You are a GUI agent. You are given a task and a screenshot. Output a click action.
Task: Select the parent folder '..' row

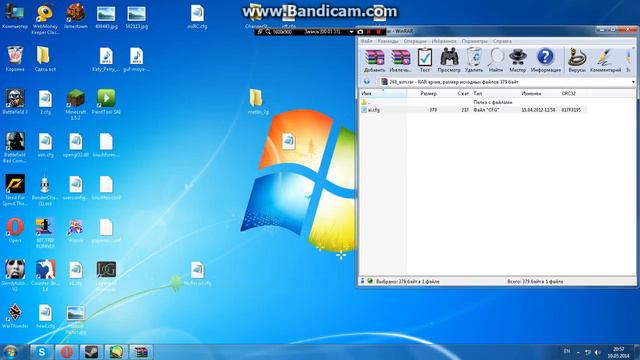pyautogui.click(x=473, y=102)
